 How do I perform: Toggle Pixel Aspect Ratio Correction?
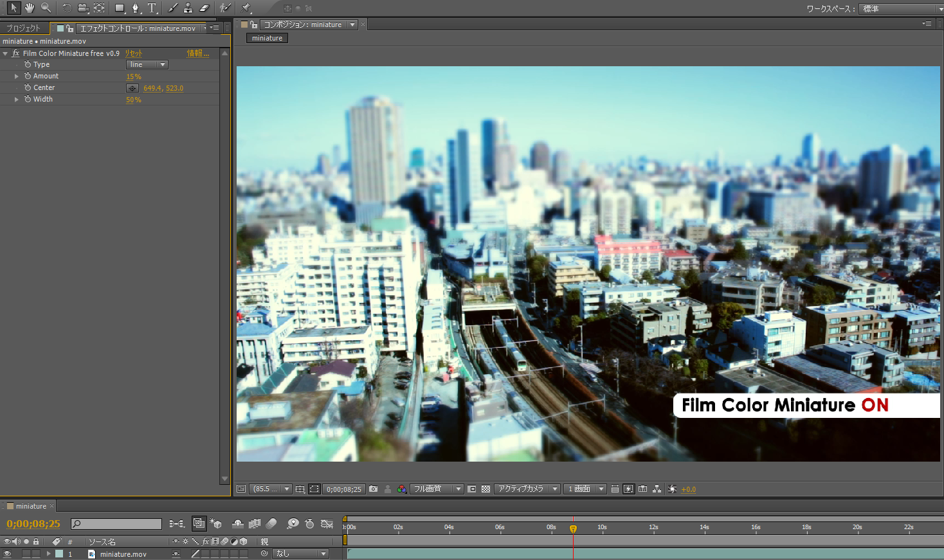pyautogui.click(x=615, y=489)
